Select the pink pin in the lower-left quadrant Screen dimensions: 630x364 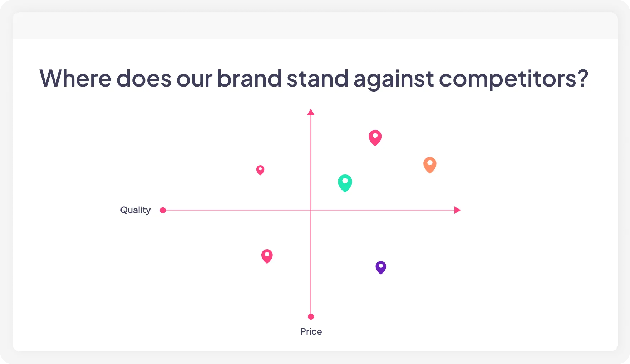click(267, 256)
